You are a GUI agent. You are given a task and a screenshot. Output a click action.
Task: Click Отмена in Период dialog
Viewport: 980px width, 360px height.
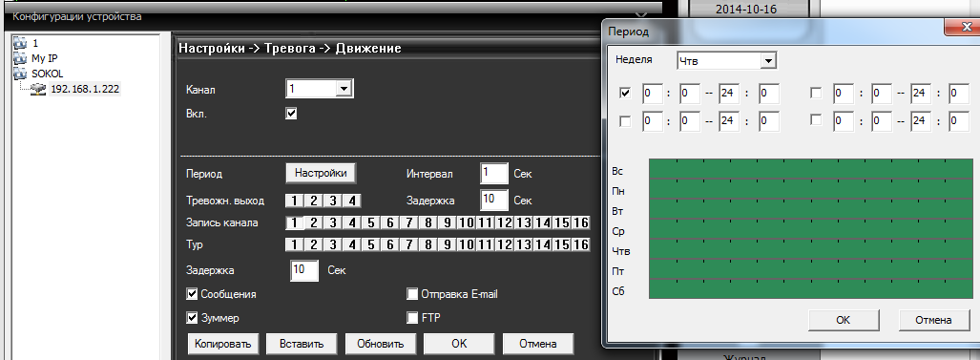tap(933, 319)
